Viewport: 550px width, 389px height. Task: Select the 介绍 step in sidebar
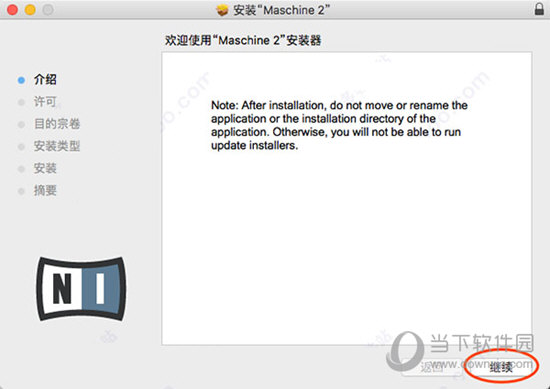tap(45, 80)
